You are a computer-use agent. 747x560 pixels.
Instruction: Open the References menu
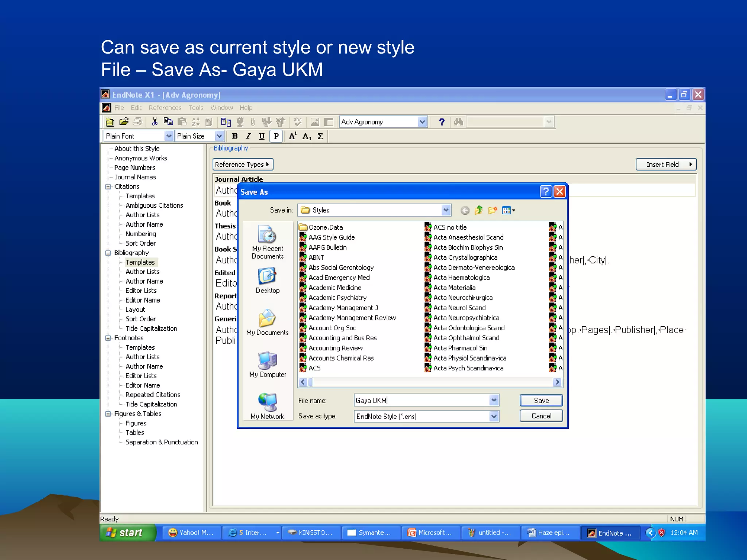(165, 108)
